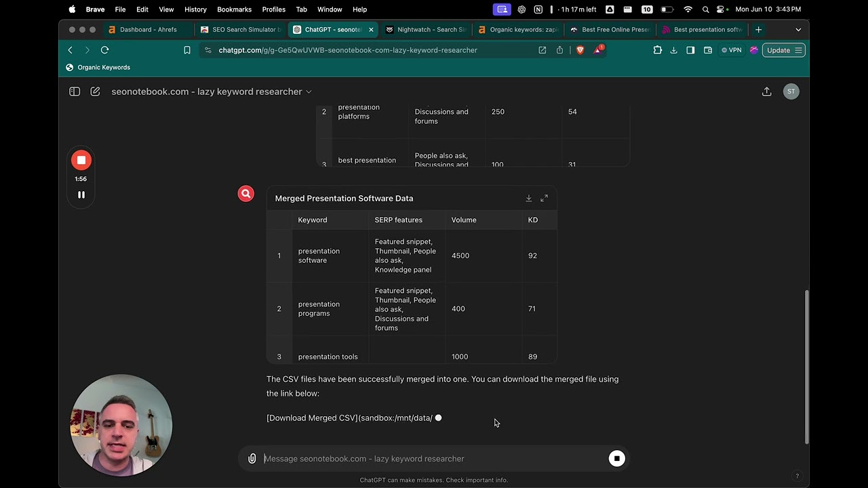Screen dimensions: 868x488
Task: Pause the screen recording
Action: [81, 195]
